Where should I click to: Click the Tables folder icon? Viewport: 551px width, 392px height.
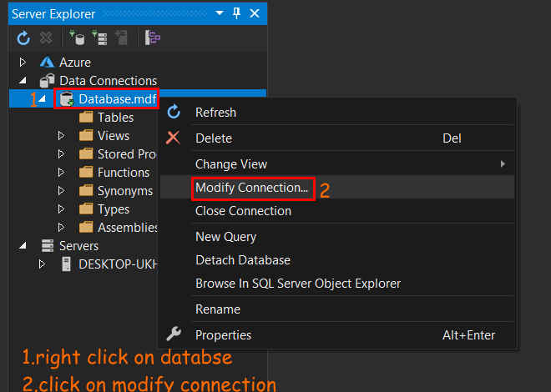[x=86, y=118]
